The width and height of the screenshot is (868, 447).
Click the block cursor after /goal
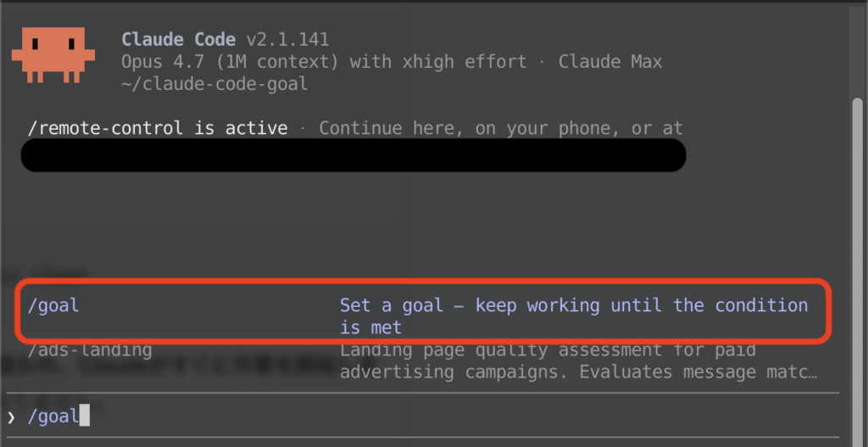[x=84, y=416]
